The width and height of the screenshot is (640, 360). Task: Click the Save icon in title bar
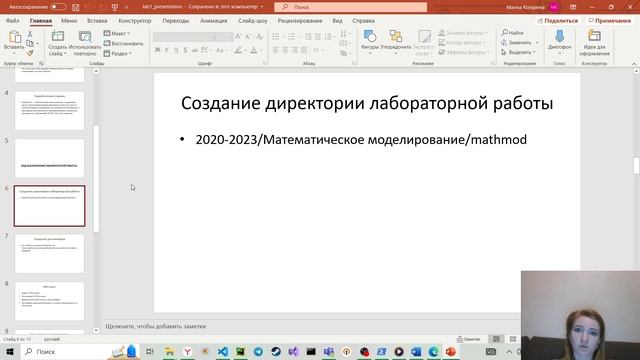click(x=76, y=7)
